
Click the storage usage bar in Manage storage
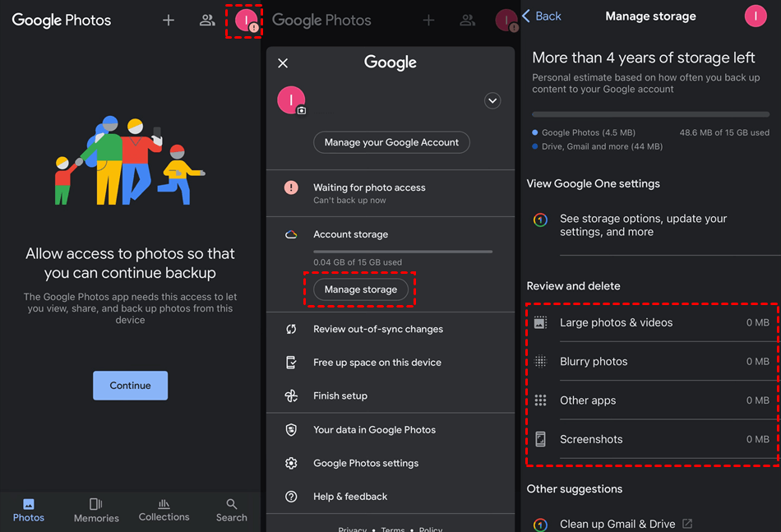coord(650,114)
